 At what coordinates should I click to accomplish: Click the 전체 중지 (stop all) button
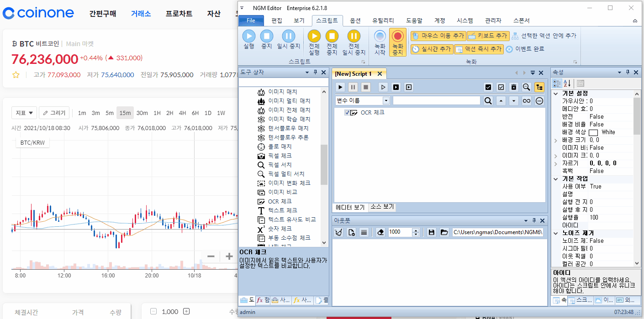332,42
